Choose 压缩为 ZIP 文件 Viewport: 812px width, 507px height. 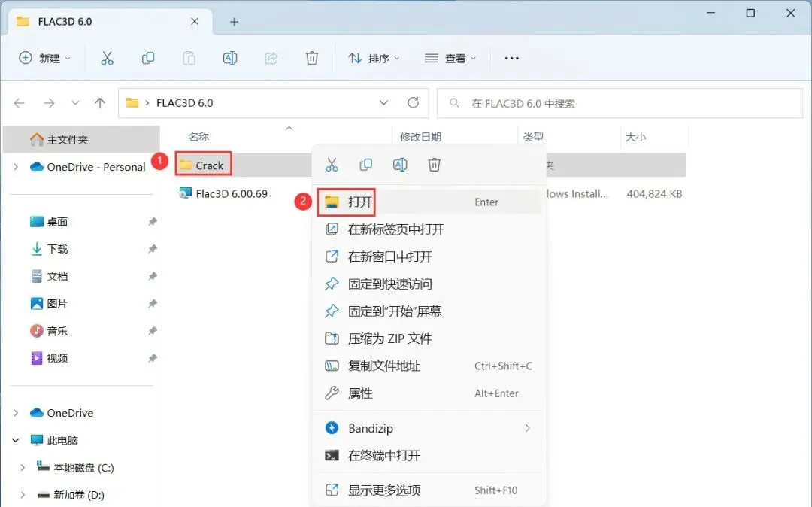(x=429, y=339)
